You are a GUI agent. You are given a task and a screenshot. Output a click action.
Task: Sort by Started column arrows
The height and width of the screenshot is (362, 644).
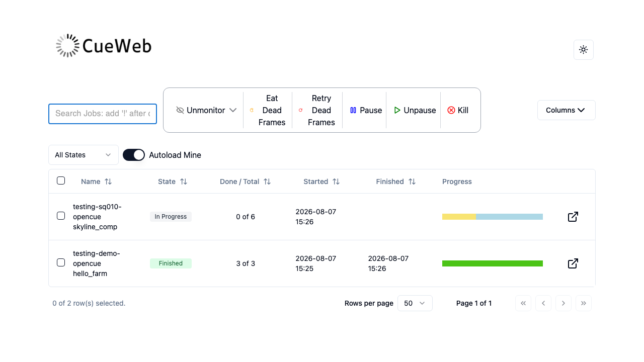pos(336,182)
